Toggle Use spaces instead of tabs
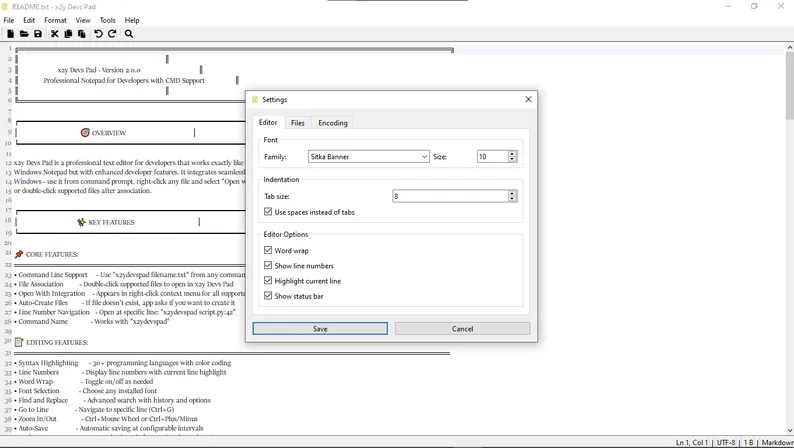The height and width of the screenshot is (448, 794). 268,212
